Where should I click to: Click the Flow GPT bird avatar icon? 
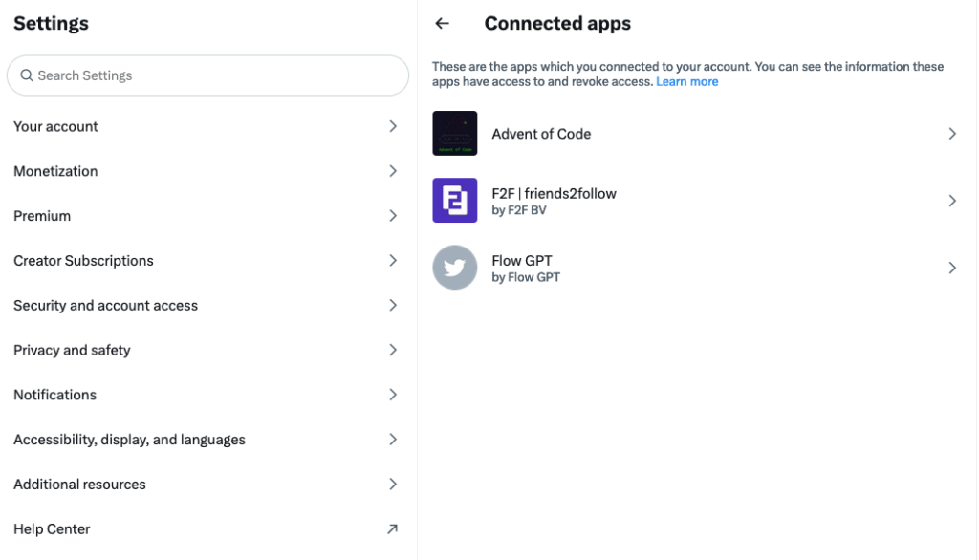(x=454, y=268)
